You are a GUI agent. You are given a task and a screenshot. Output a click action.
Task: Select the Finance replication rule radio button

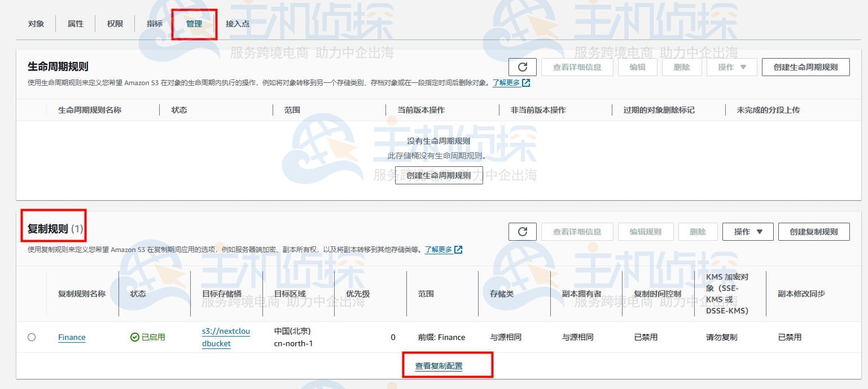coord(31,337)
